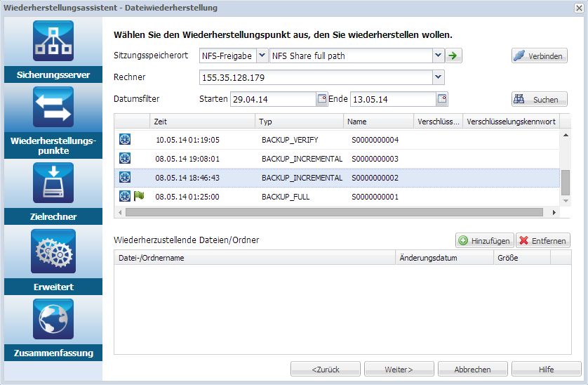The image size is (588, 385).
Task: Click session name S0000000003
Action: click(375, 159)
